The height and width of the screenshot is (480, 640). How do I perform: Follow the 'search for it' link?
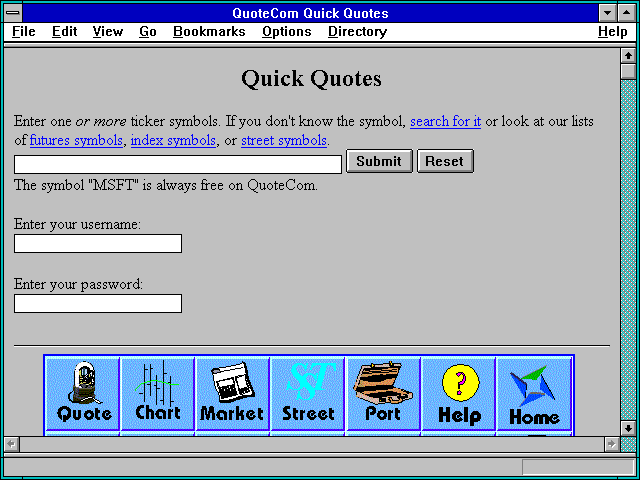point(445,121)
